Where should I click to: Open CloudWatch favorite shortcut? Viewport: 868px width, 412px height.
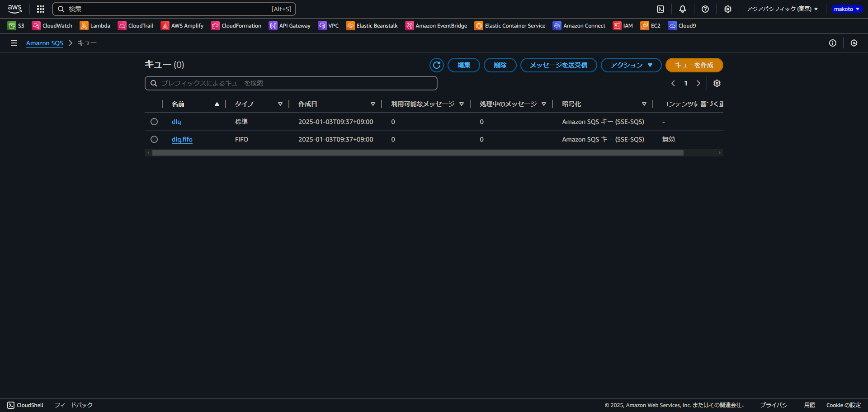point(52,26)
